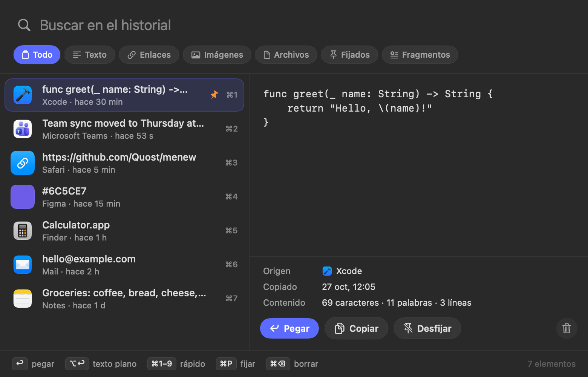Select the Team sync moved to Thursday entry
This screenshot has width=588, height=377.
click(x=124, y=129)
